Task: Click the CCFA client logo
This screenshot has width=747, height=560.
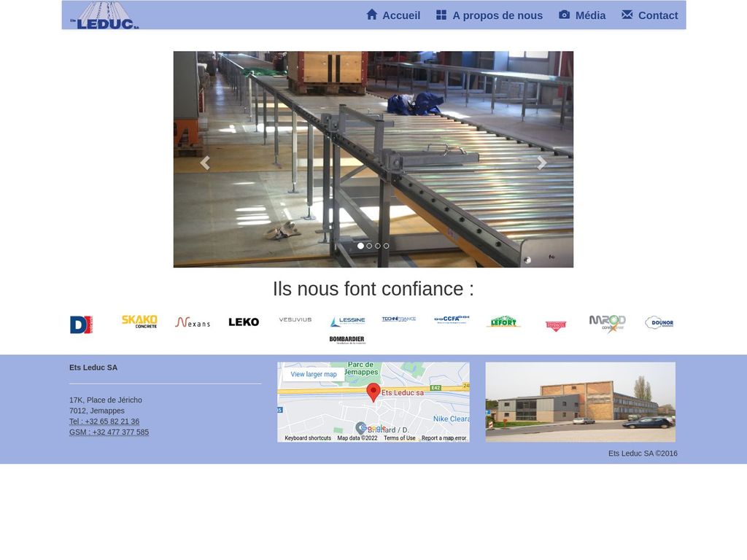Action: tap(452, 319)
